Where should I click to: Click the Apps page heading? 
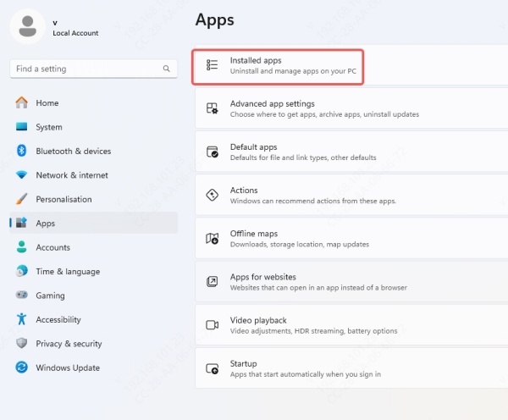(x=214, y=20)
